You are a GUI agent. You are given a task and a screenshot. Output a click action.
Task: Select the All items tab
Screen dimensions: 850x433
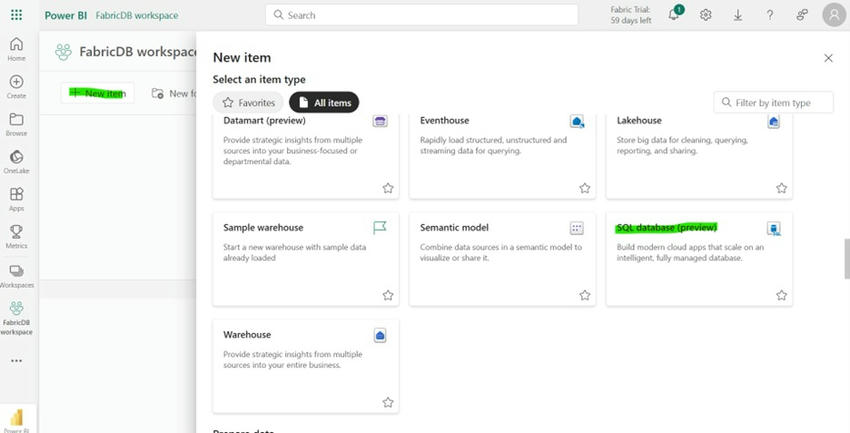tap(324, 102)
